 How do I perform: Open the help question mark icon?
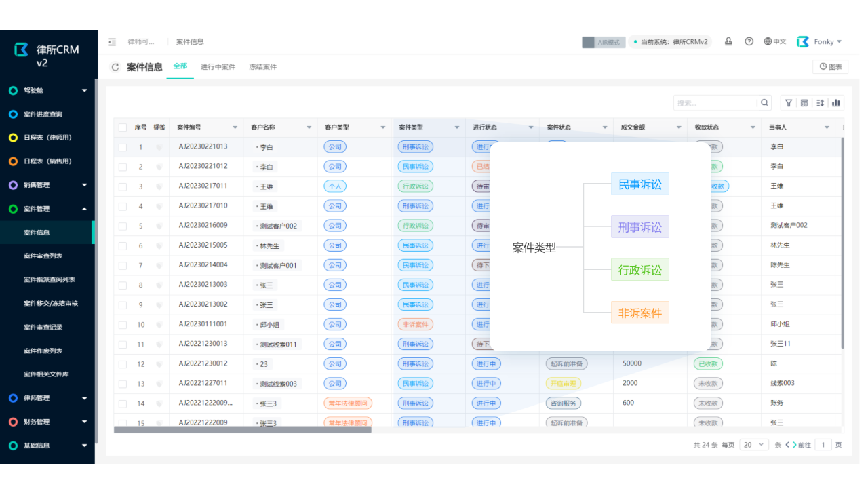tap(749, 41)
